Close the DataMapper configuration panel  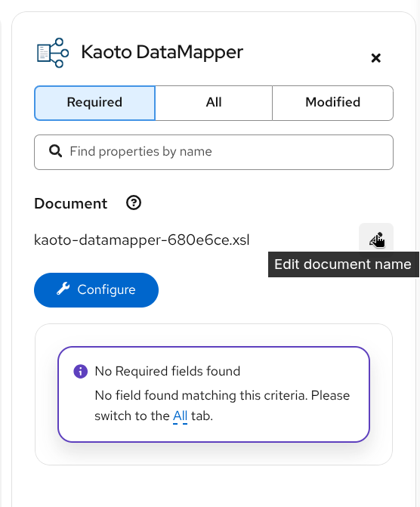click(x=375, y=58)
